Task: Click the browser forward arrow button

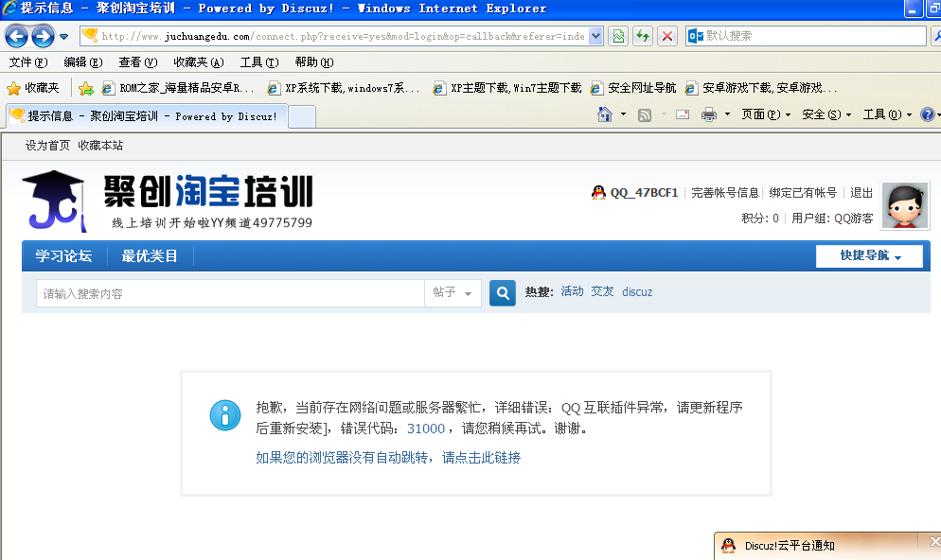Action: pyautogui.click(x=42, y=36)
